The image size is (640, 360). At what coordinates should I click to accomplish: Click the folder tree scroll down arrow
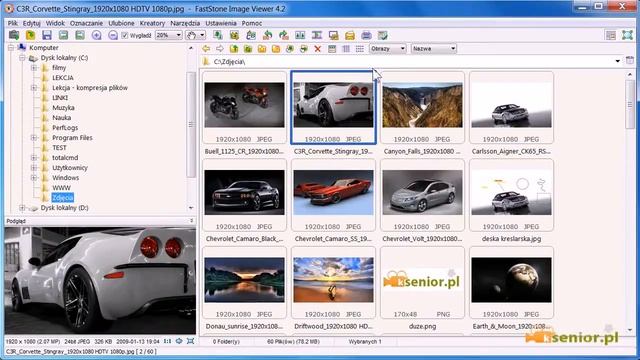pos(191,208)
